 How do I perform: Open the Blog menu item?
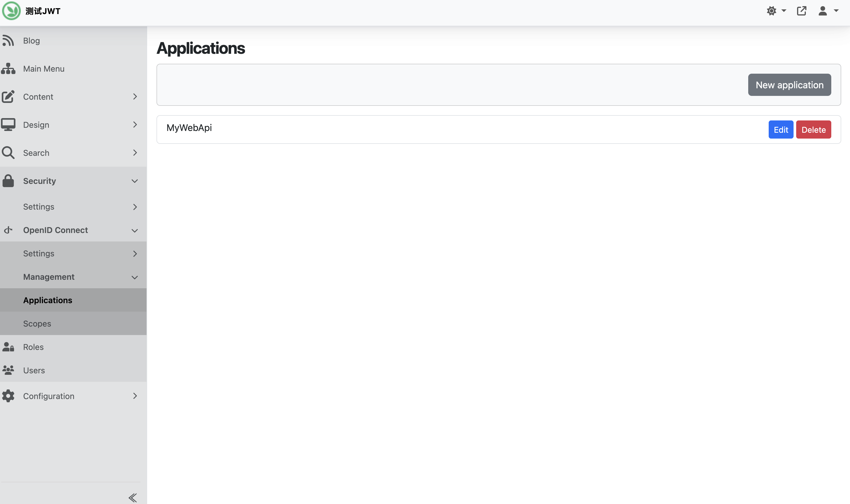point(73,40)
